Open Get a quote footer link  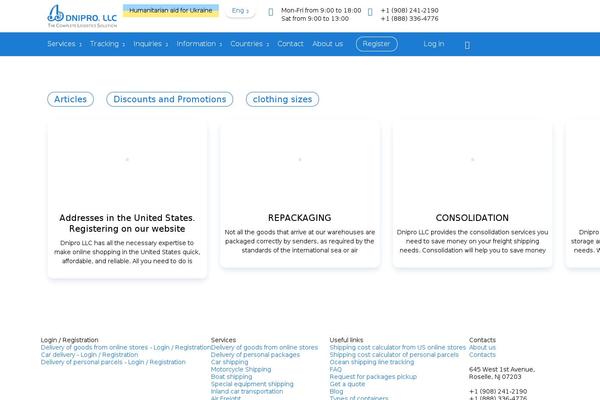pos(347,384)
